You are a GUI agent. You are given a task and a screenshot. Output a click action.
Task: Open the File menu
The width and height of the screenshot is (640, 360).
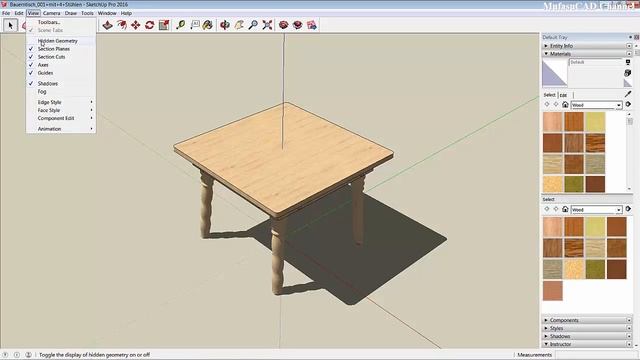click(6, 13)
